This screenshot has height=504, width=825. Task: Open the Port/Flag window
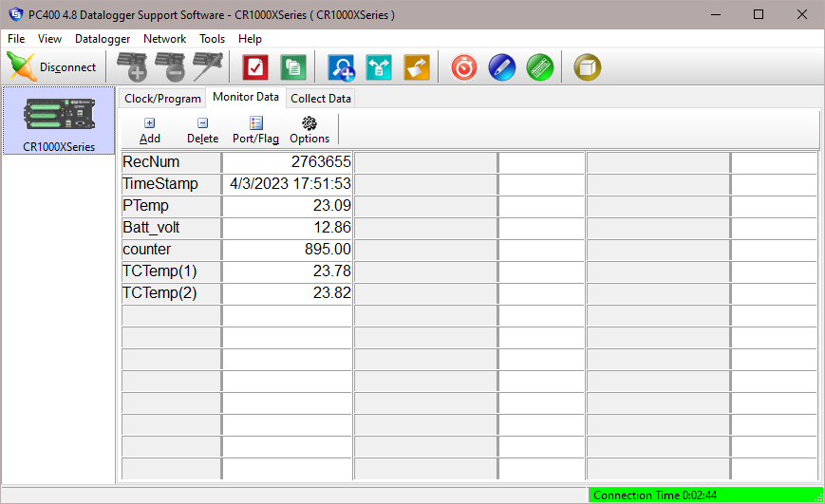255,130
